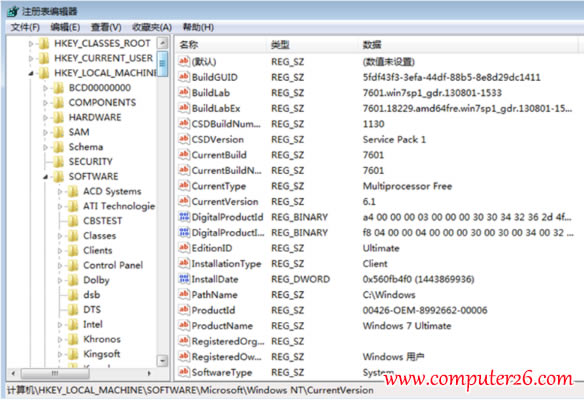Screen dimensions: 584x401
Task: Collapse the SOFTWARE key node
Action: (x=45, y=177)
